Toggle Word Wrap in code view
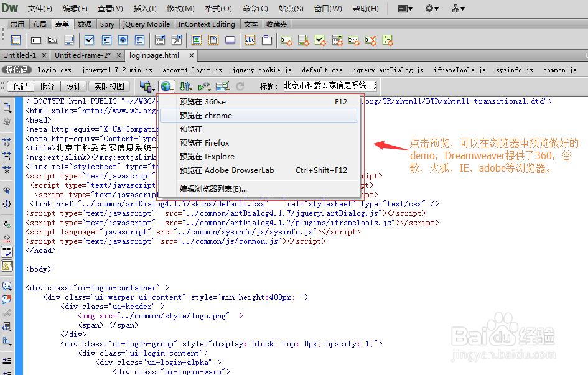The width and height of the screenshot is (588, 375). (7, 252)
